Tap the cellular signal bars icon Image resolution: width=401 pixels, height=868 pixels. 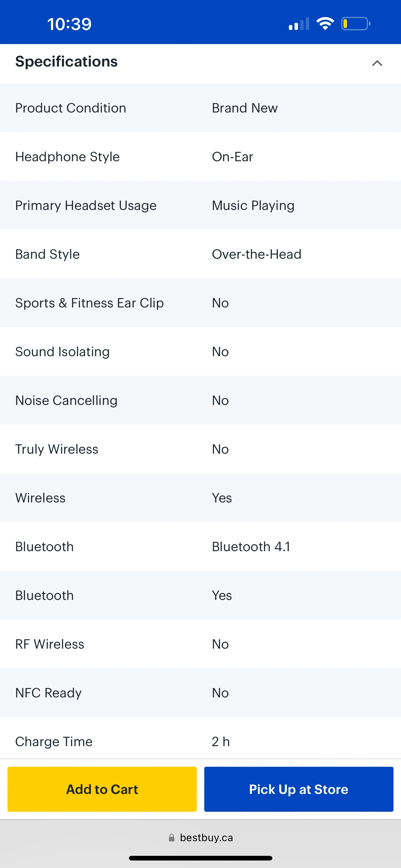299,23
